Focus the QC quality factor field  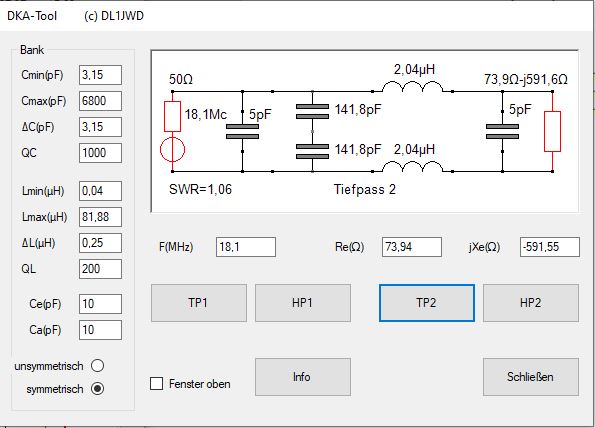(x=100, y=153)
